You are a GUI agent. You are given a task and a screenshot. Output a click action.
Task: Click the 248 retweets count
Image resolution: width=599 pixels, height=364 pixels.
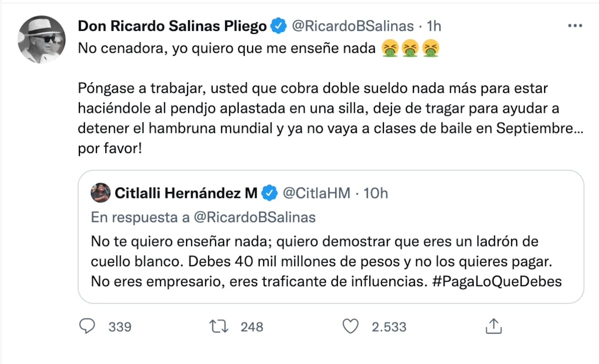252,327
